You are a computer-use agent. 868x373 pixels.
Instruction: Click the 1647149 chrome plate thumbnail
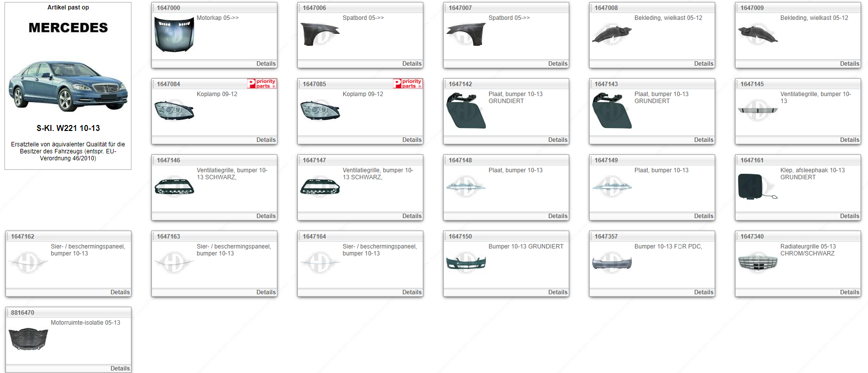[612, 187]
